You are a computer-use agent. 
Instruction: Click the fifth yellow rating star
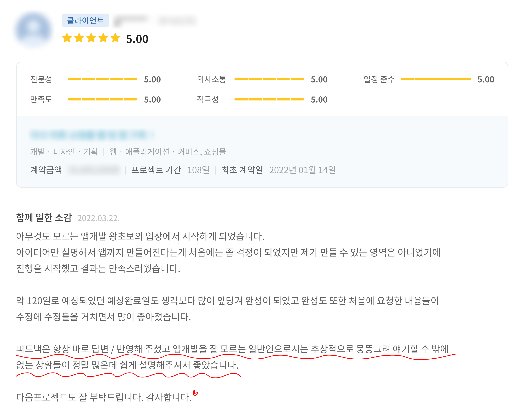point(115,38)
